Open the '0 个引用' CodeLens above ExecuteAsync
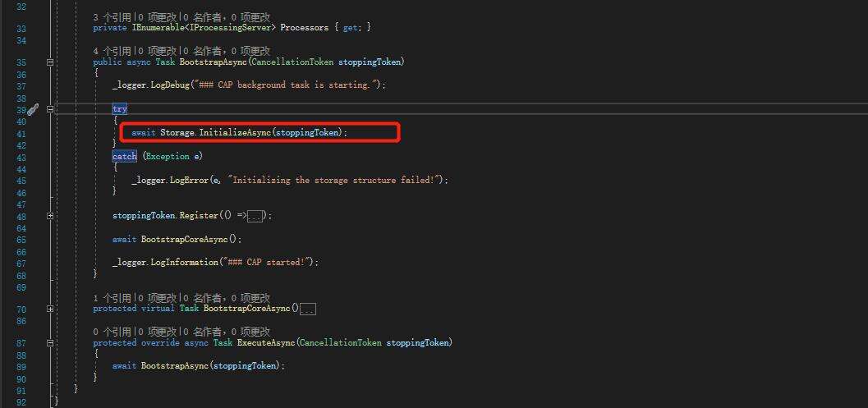868x408 pixels. tap(113, 332)
